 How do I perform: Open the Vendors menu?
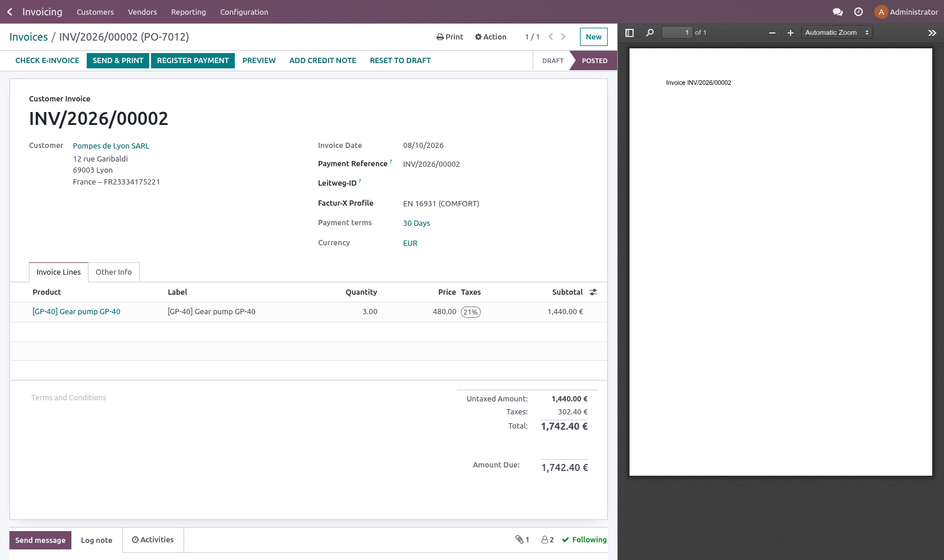click(142, 12)
